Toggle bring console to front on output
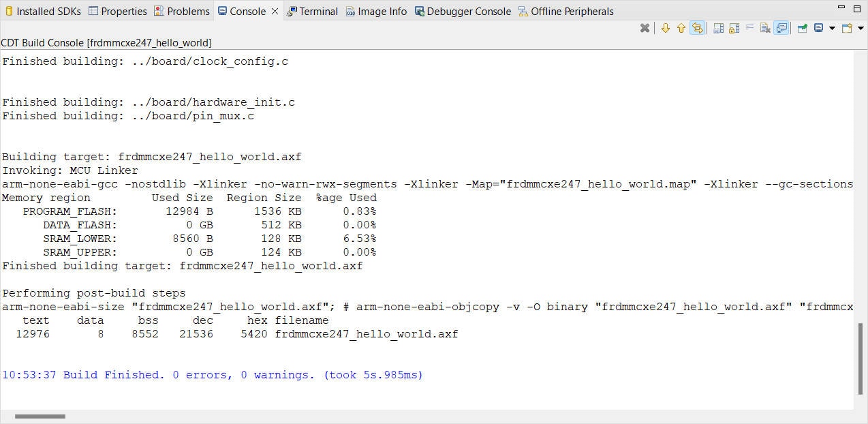The height and width of the screenshot is (424, 868). [x=781, y=29]
